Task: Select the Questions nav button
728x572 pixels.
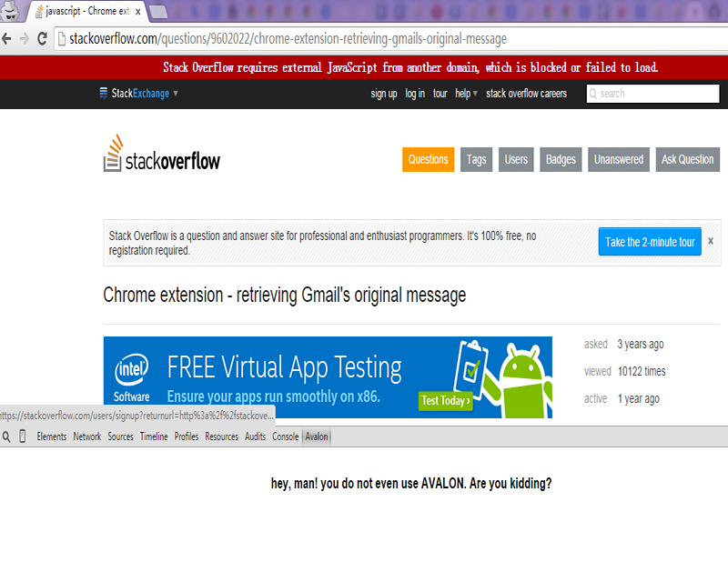Action: click(x=428, y=159)
